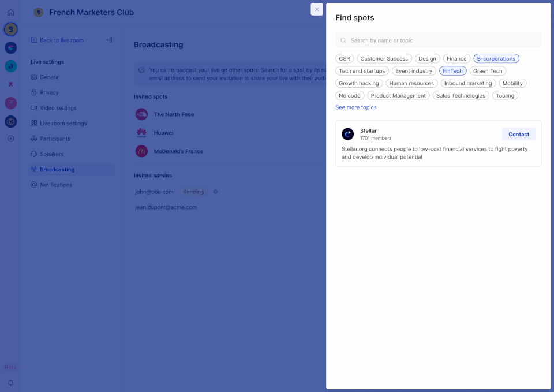
Task: Close the Find spots panel
Action: [x=317, y=10]
